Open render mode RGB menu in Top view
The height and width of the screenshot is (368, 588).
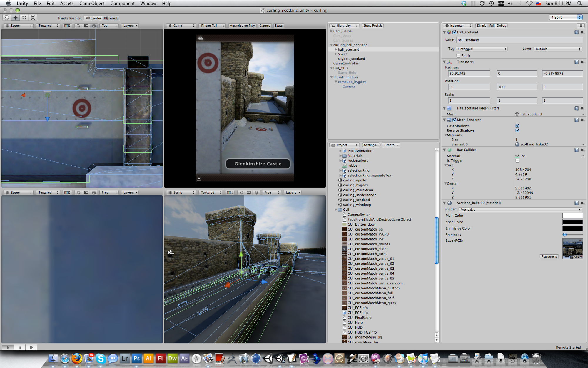(x=67, y=26)
